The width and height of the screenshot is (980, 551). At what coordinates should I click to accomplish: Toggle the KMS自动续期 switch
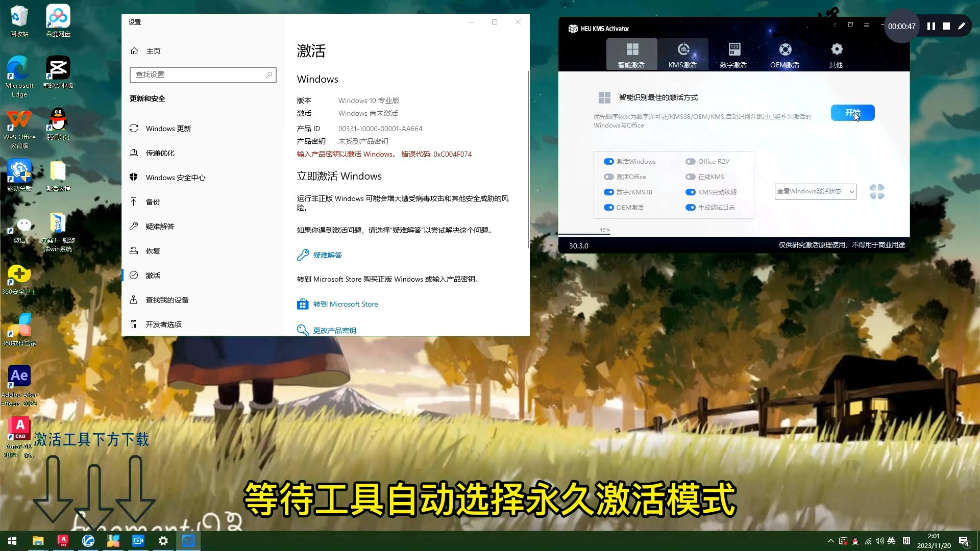pos(691,192)
